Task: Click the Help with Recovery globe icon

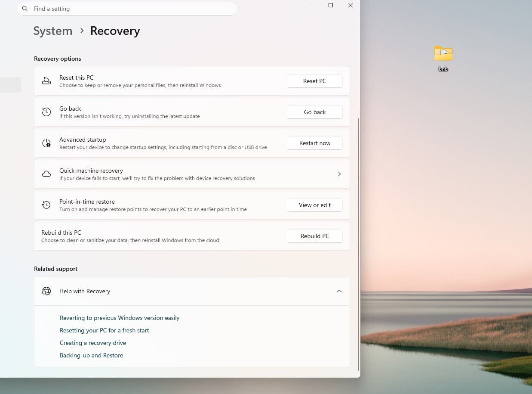Action: [x=46, y=291]
